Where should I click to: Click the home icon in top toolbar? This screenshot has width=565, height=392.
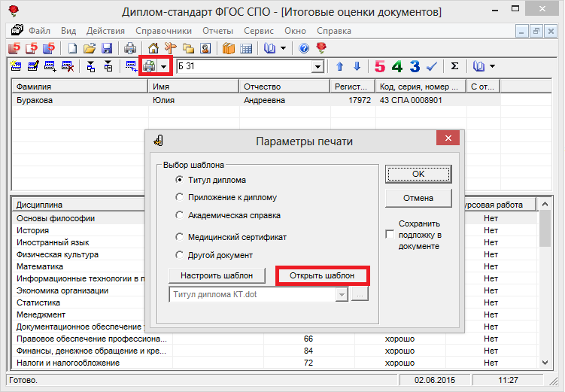(x=153, y=48)
